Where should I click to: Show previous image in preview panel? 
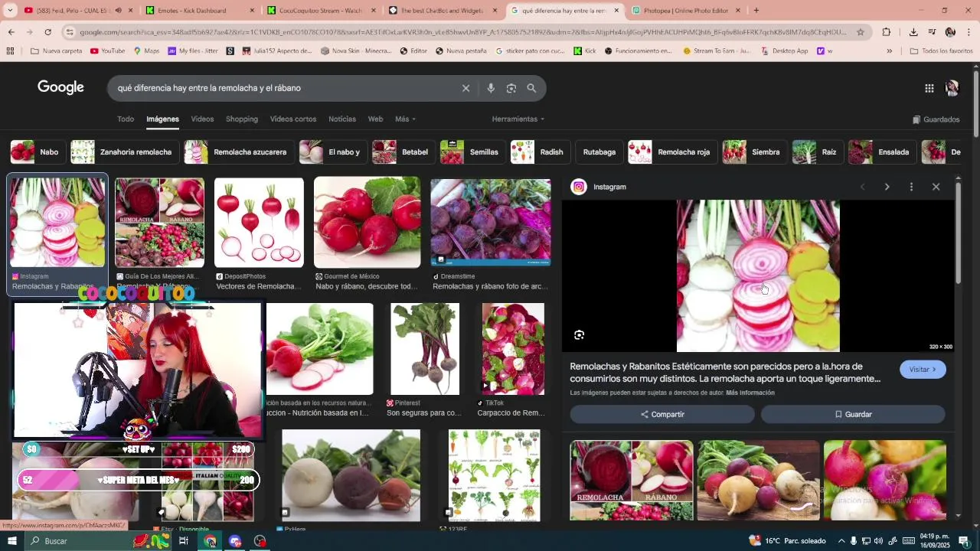(x=862, y=187)
